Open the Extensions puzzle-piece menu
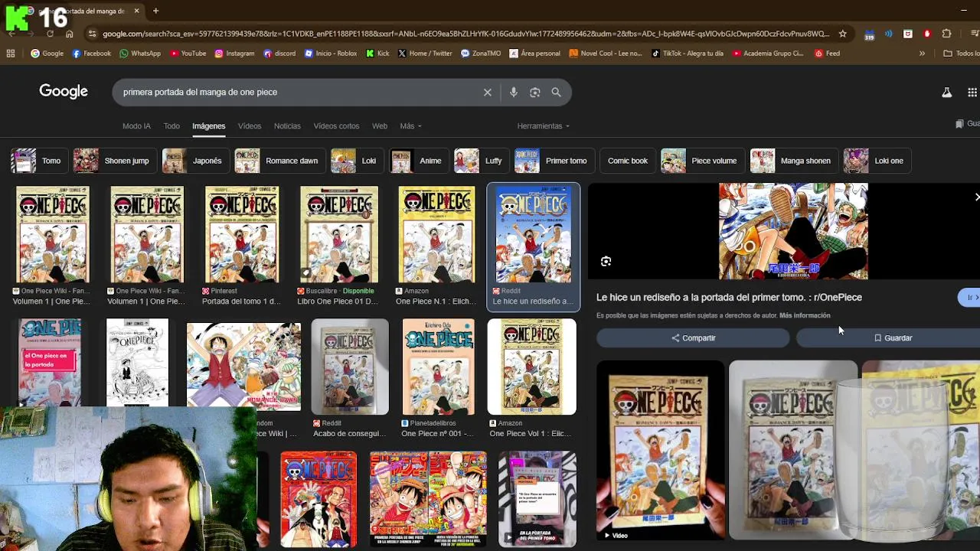 coord(946,34)
